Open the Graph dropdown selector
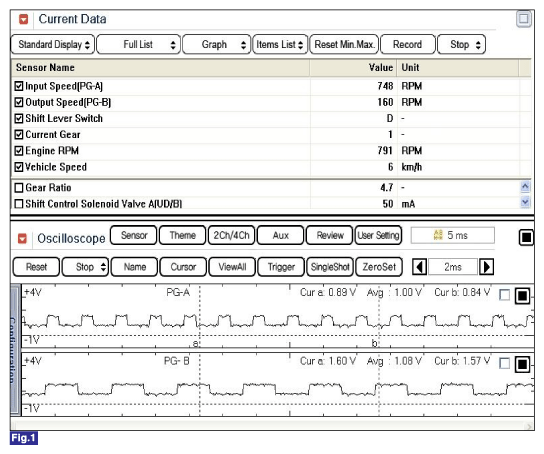Screen dimensions: 544x454 coord(216,44)
